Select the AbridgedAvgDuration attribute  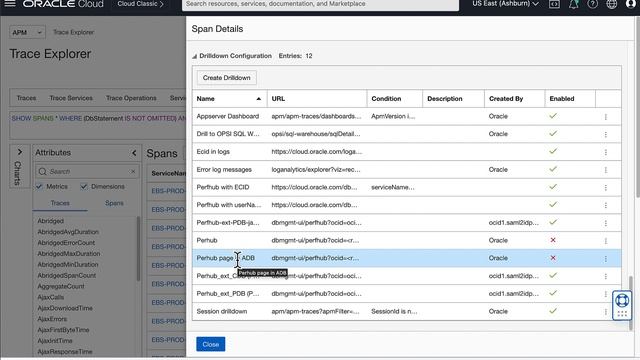click(68, 232)
